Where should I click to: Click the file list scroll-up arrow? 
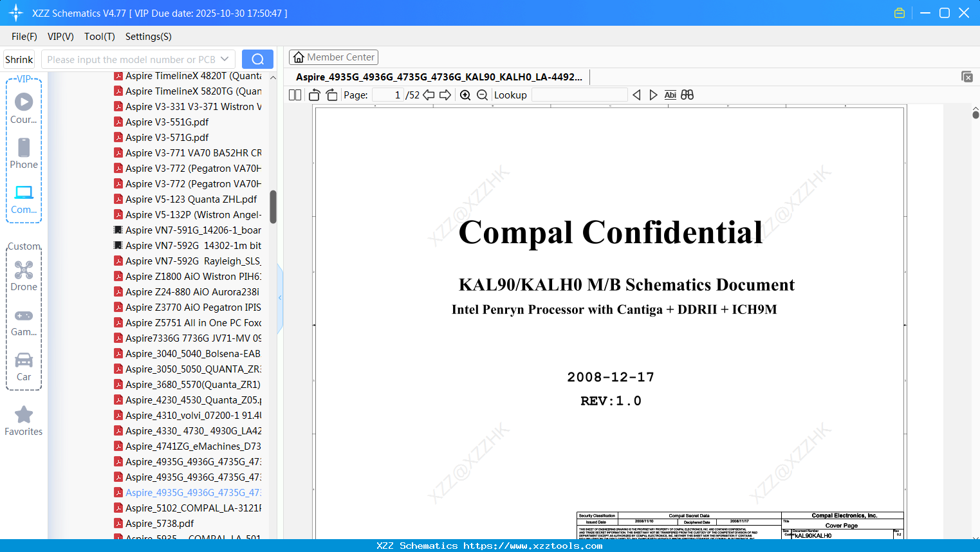click(x=273, y=77)
